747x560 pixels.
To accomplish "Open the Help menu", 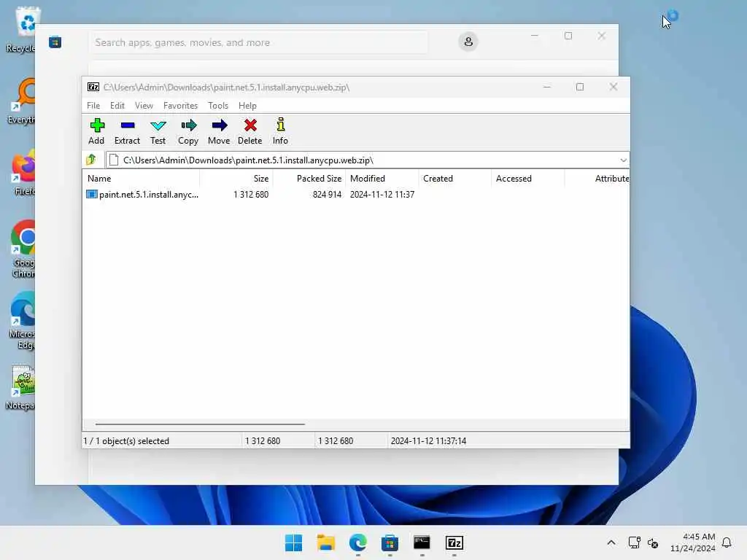I will (248, 106).
